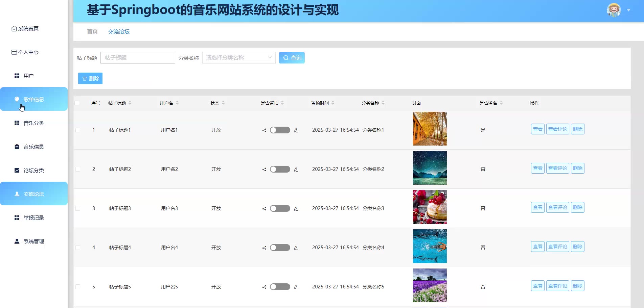The width and height of the screenshot is (644, 308).
Task: Tick the checkbox for row 4
Action: pos(78,248)
